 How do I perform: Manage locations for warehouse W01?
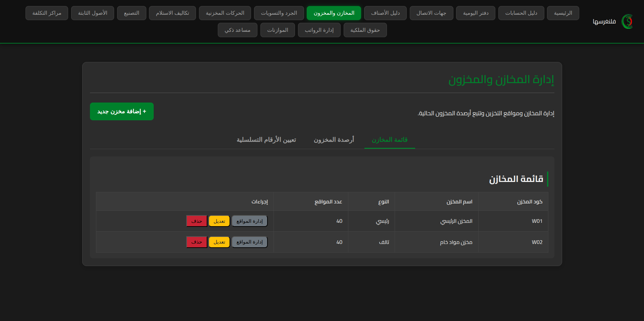click(249, 221)
